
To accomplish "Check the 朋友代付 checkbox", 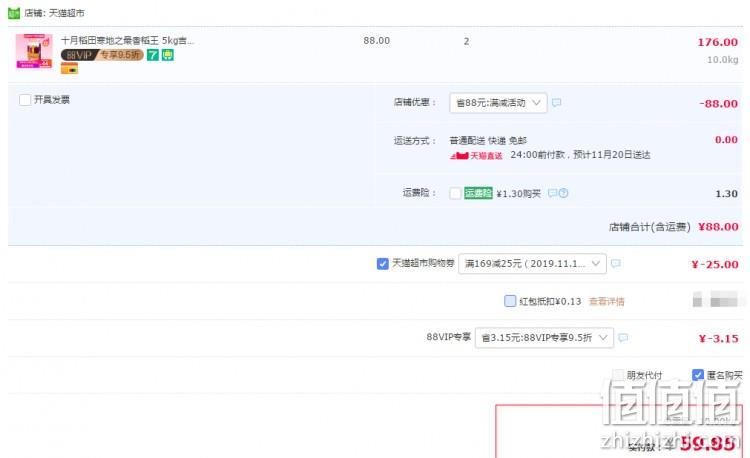I will pyautogui.click(x=618, y=375).
